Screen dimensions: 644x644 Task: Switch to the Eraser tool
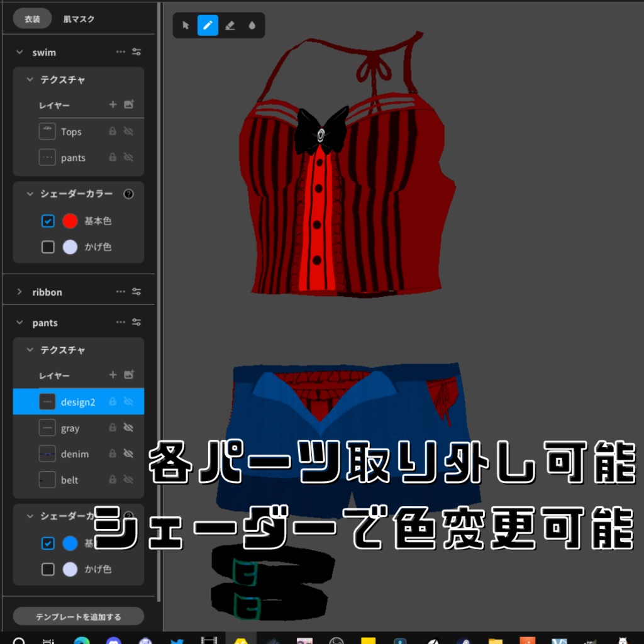click(230, 25)
